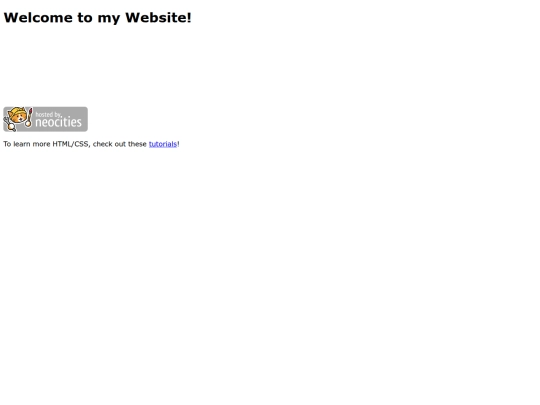The height and width of the screenshot is (405, 540).
Task: Click the word "out" in the paragraph
Action: click(120, 144)
